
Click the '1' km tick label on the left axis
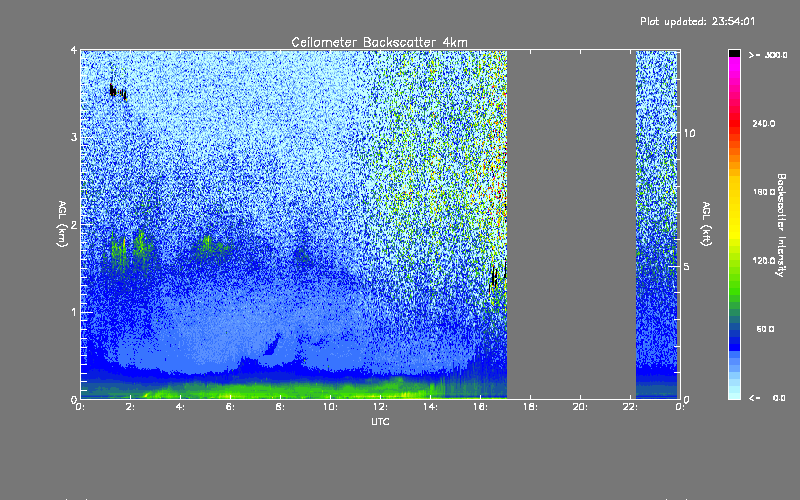(x=74, y=312)
